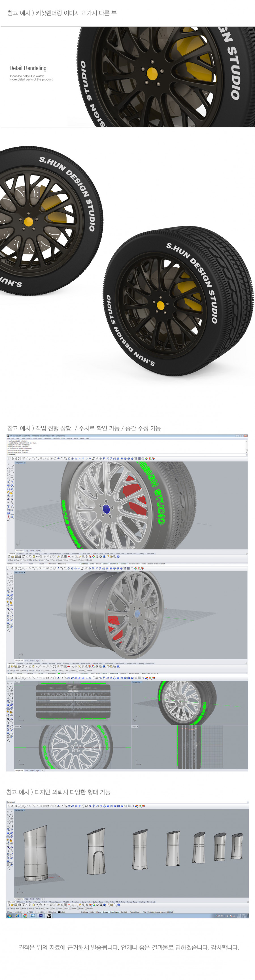The height and width of the screenshot is (980, 255).
Task: Click the Open file icon in toolbar under the vase viewport
Action: pyautogui.click(x=12, y=905)
